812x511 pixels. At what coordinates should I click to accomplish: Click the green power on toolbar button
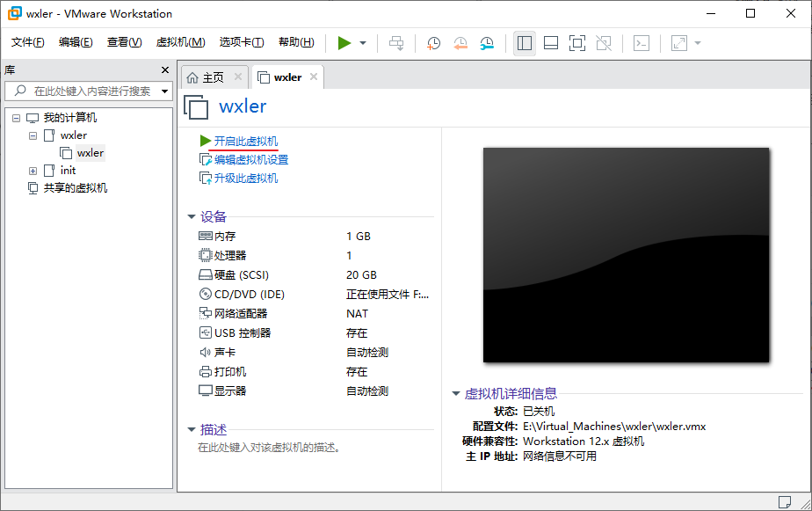[x=344, y=43]
